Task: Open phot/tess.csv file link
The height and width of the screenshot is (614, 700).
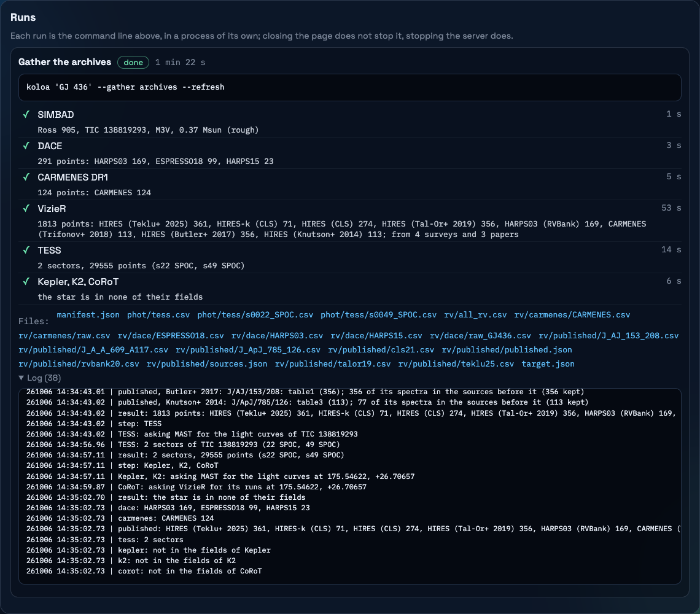Action: click(x=158, y=315)
